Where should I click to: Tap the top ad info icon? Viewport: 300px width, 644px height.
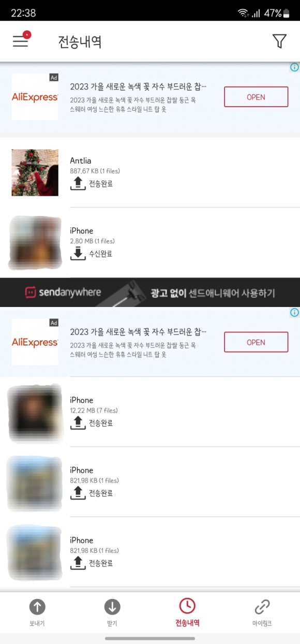(x=294, y=67)
